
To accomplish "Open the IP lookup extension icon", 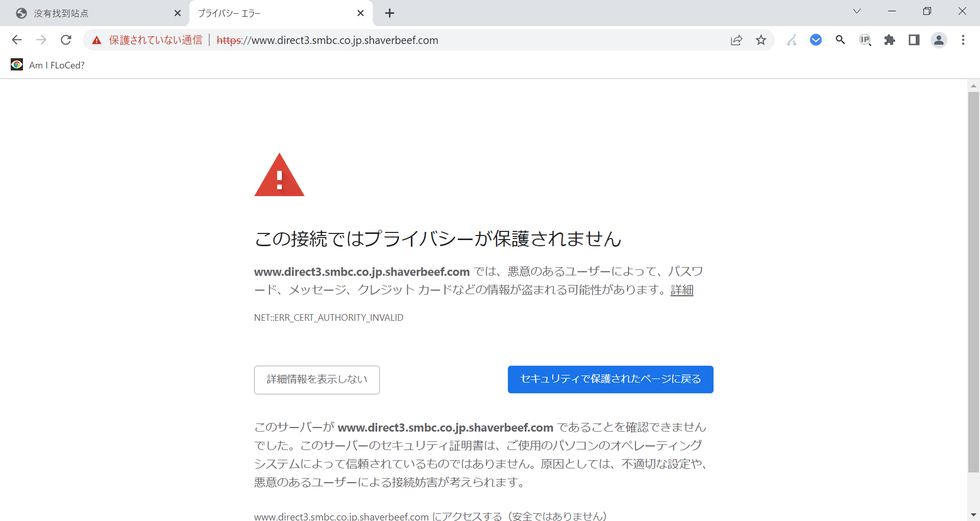I will click(x=865, y=40).
